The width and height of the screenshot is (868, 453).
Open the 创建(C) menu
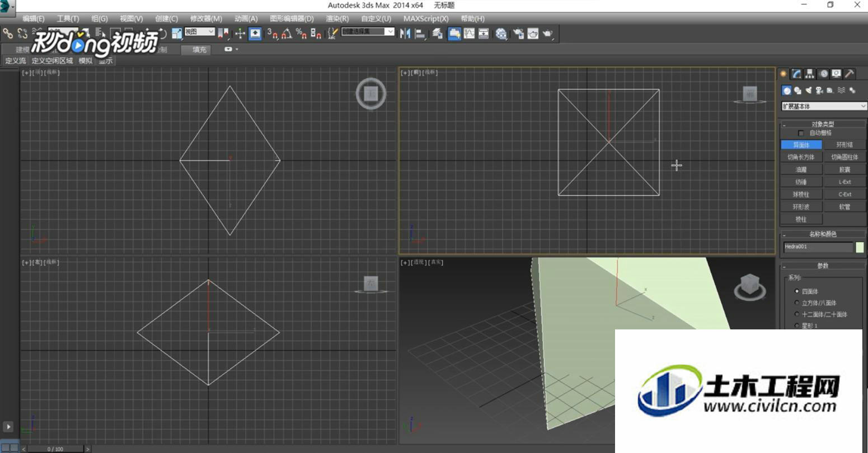point(166,18)
